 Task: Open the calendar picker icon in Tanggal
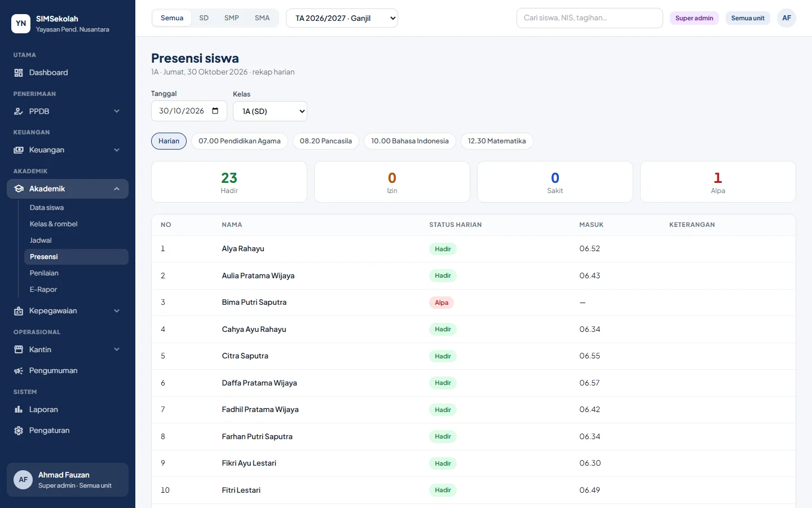[215, 111]
